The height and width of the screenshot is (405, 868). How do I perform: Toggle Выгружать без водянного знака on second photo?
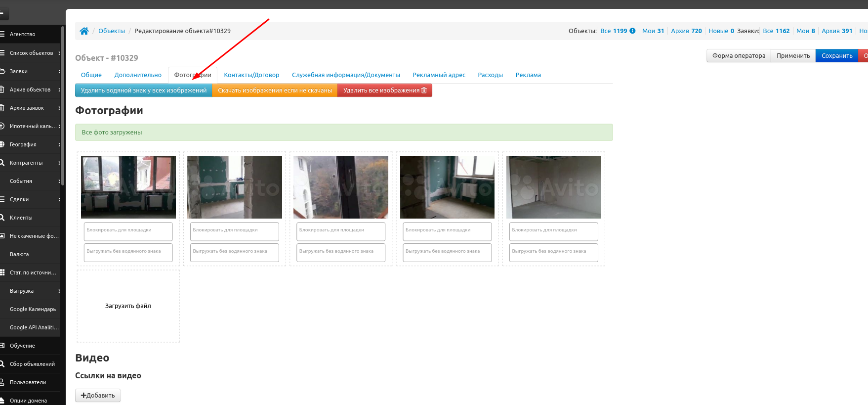235,253
